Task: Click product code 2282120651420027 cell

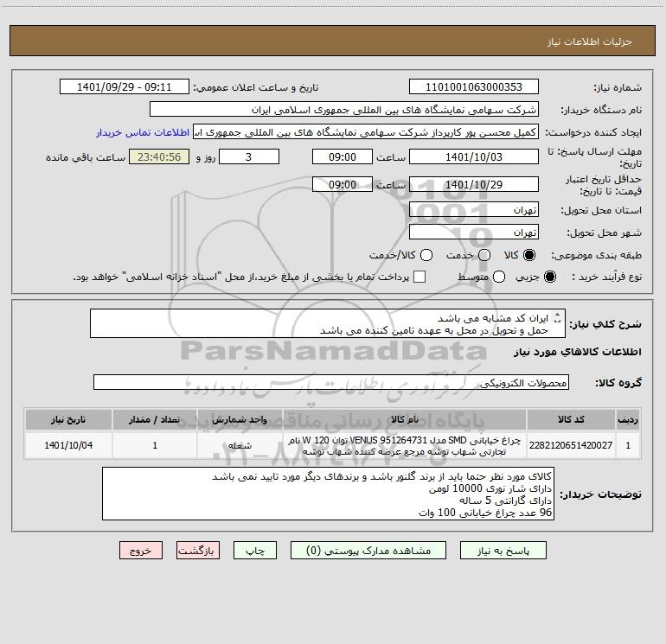Action: (x=571, y=445)
